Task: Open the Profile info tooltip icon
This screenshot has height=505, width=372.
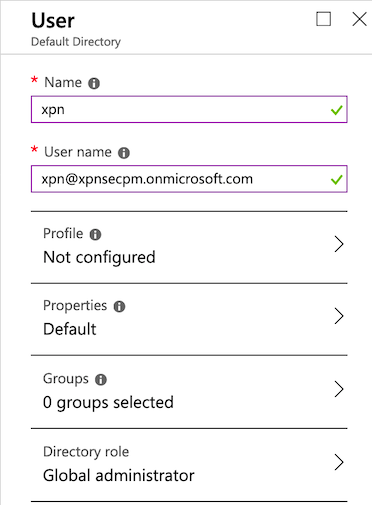Action: pyautogui.click(x=95, y=234)
